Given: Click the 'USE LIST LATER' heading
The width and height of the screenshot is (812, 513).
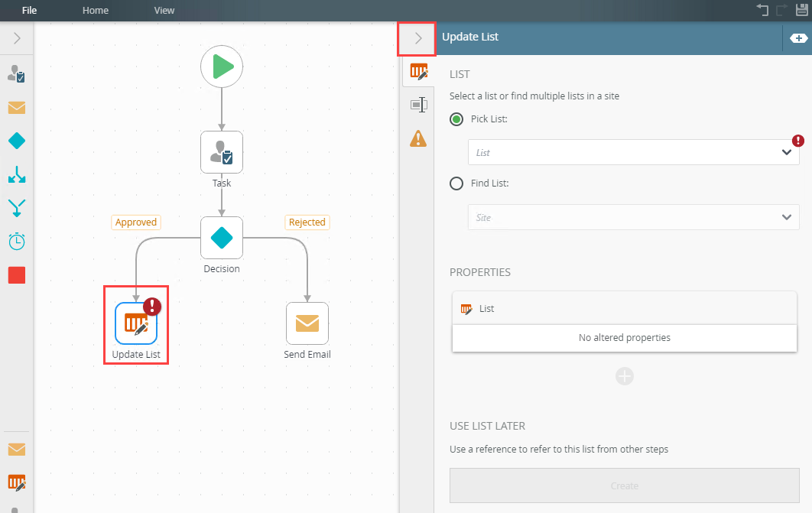Looking at the screenshot, I should (487, 426).
